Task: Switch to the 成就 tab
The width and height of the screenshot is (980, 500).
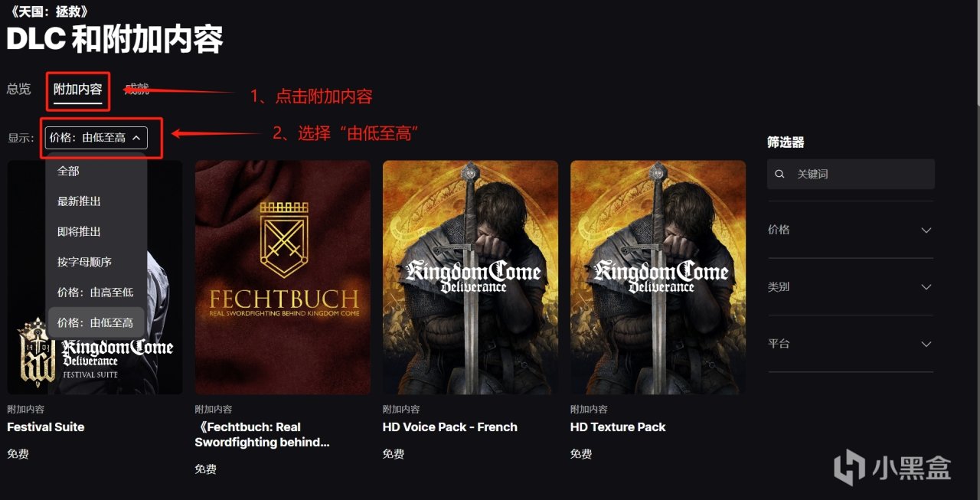Action: tap(137, 89)
